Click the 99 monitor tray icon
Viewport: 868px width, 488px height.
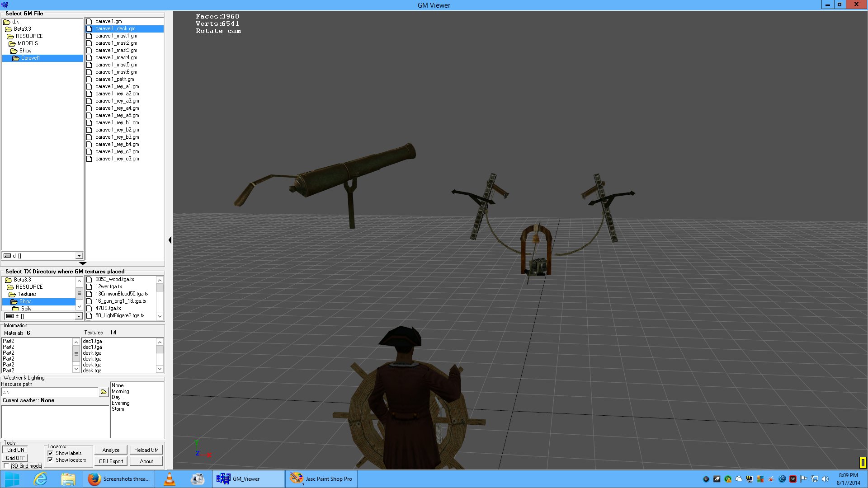coord(750,479)
